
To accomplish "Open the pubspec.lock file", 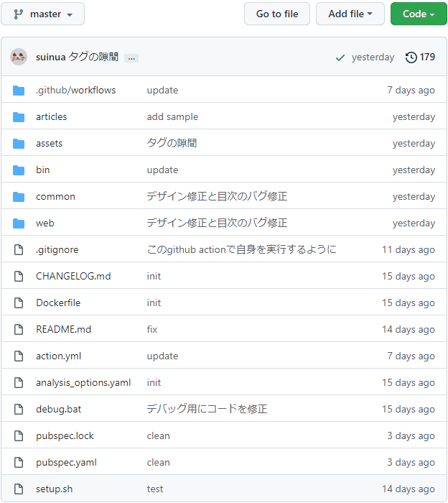I will pos(65,436).
